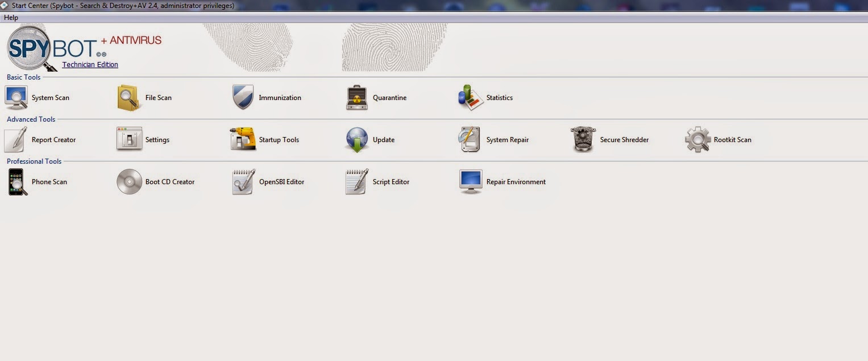Click the Phone Scan label

[x=49, y=182]
